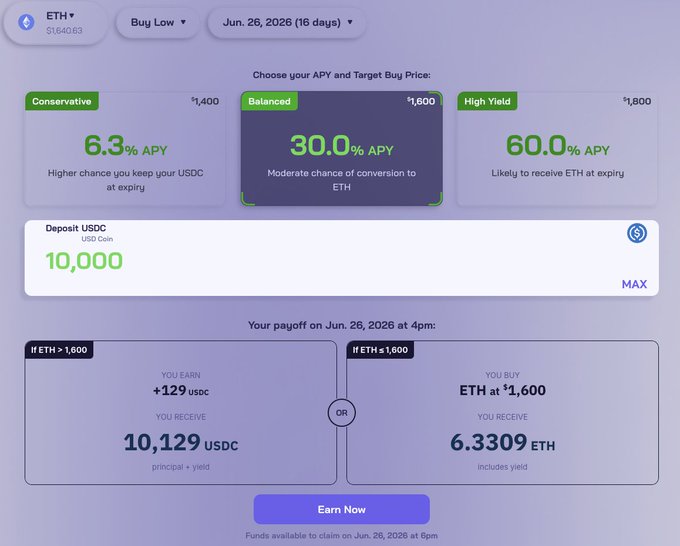Click the +129 USDC earnings value
680x546 pixels.
181,390
